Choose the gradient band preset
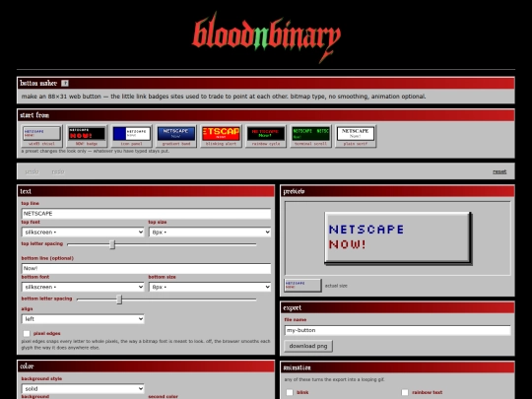 pyautogui.click(x=176, y=136)
